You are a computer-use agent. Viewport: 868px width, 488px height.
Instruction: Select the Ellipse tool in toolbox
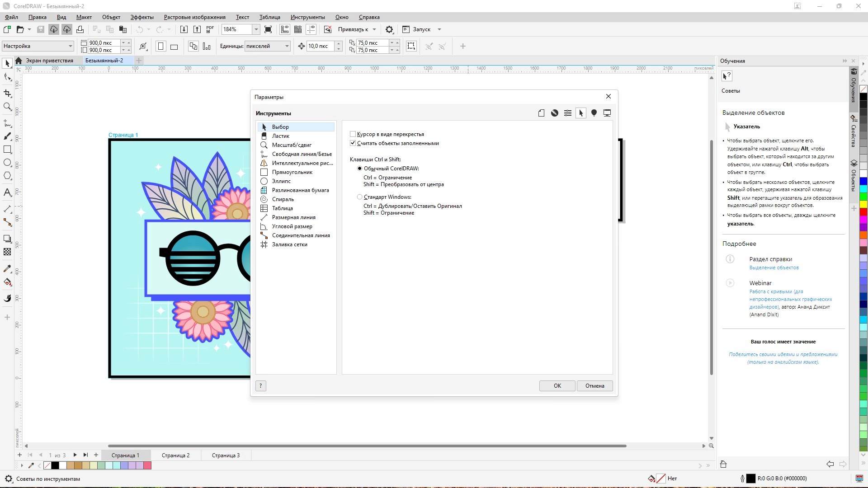(7, 163)
